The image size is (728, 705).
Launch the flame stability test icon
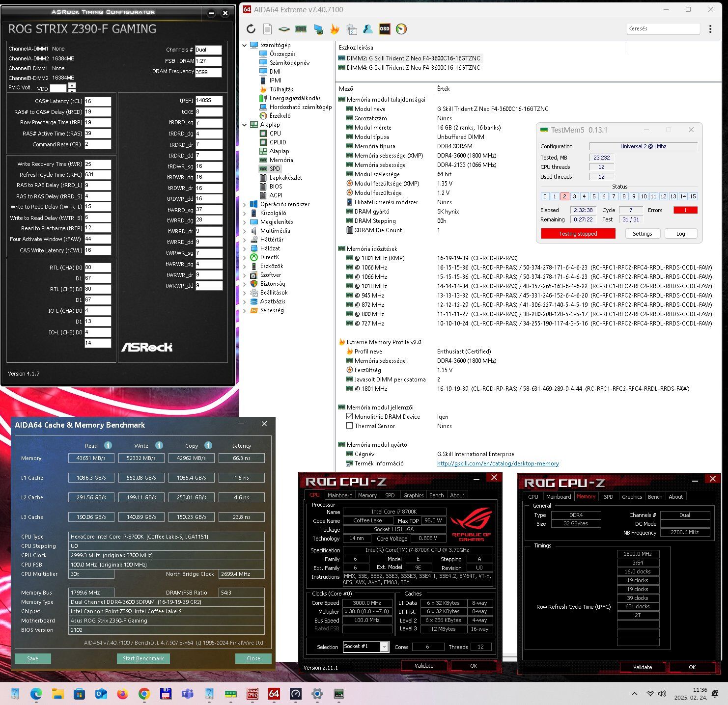click(335, 29)
